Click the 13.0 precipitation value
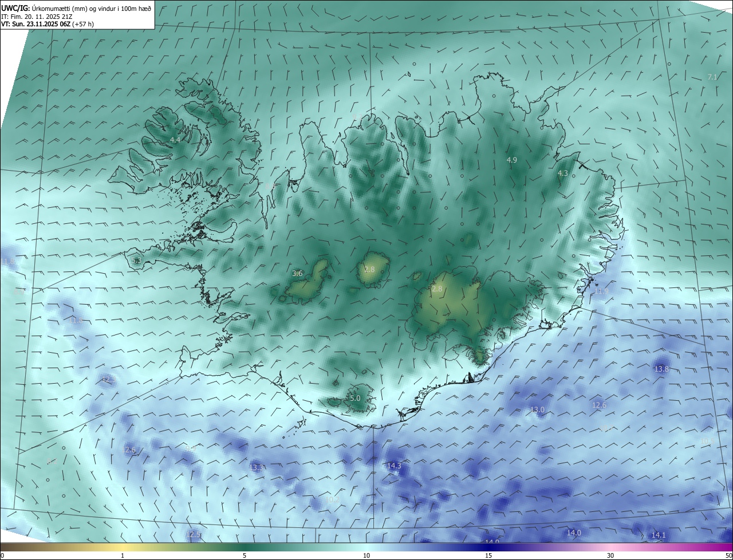The image size is (733, 560). (537, 409)
